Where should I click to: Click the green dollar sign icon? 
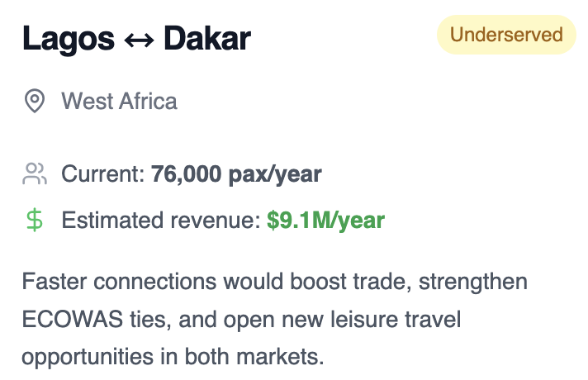[35, 220]
